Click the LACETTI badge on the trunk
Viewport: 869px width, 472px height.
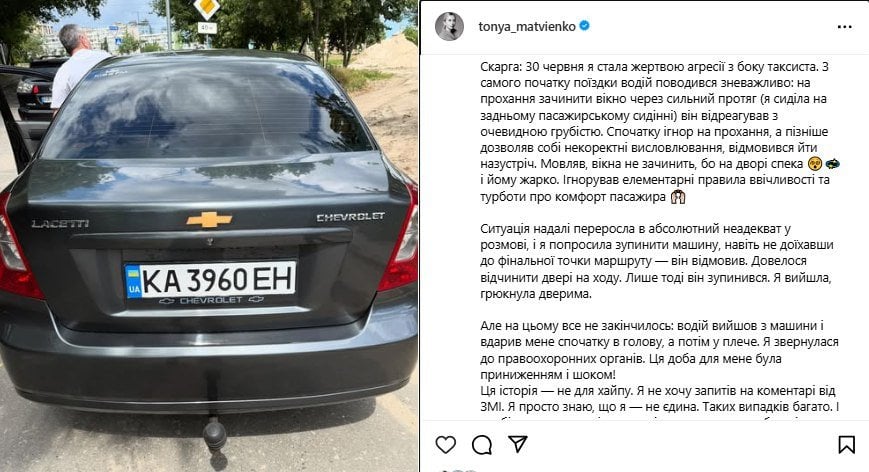[x=60, y=224]
